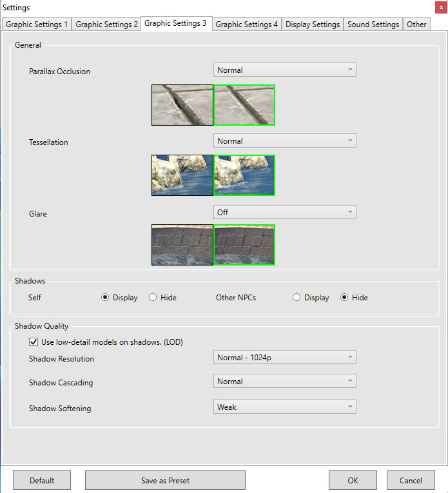The height and width of the screenshot is (493, 448).
Task: Open the Shadow Resolution dropdown
Action: pos(284,357)
